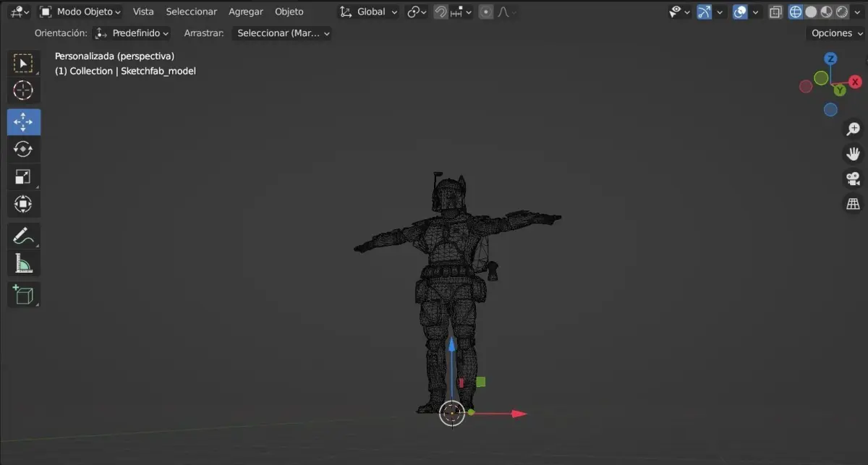Screen dimensions: 868x465
Task: Switch to material preview shading
Action: point(826,12)
